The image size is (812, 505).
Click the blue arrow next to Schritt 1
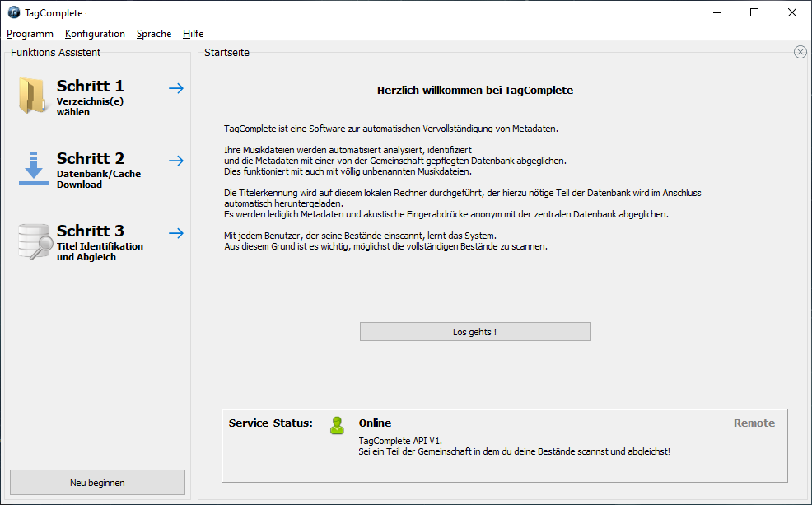click(176, 88)
